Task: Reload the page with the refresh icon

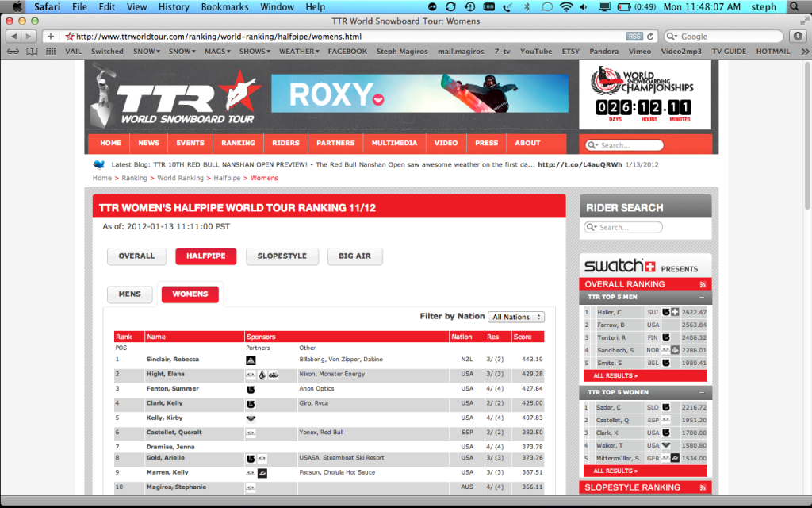Action: pyautogui.click(x=651, y=37)
